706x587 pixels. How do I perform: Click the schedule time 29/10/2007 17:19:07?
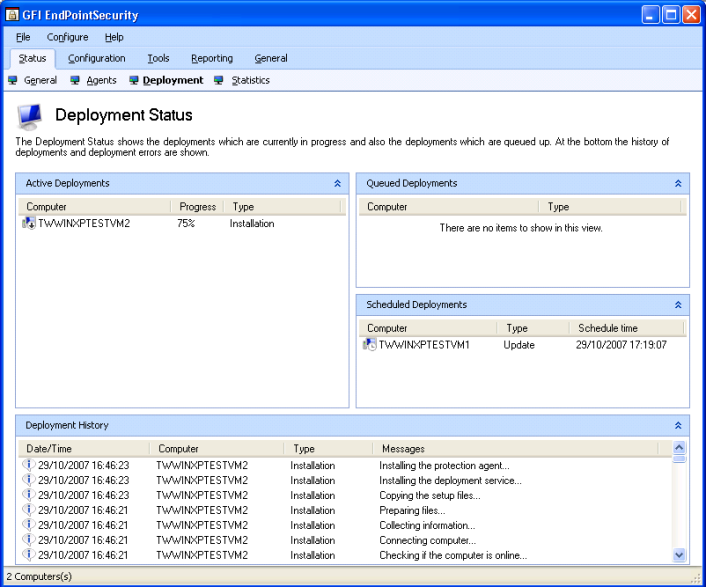click(x=621, y=345)
